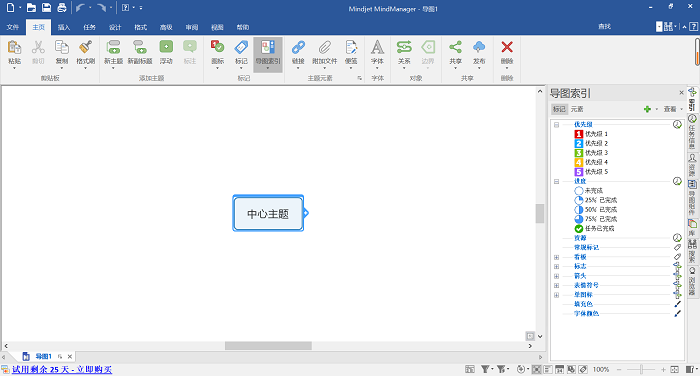Click the save disk icon in title bar
700x376 pixels.
(x=46, y=8)
